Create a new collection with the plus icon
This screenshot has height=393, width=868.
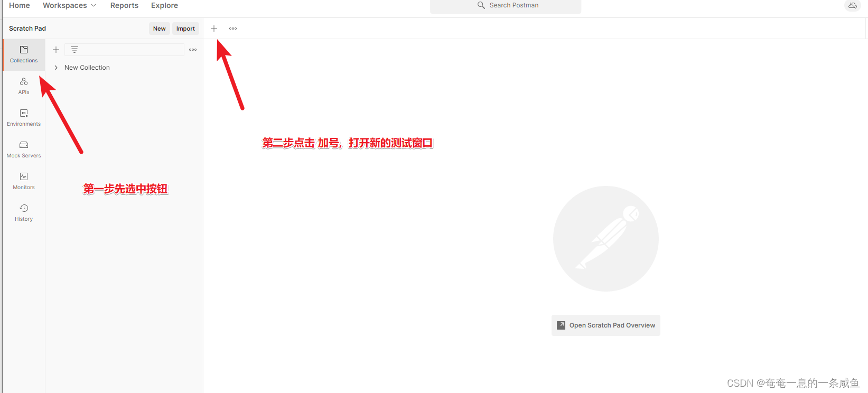pyautogui.click(x=56, y=50)
